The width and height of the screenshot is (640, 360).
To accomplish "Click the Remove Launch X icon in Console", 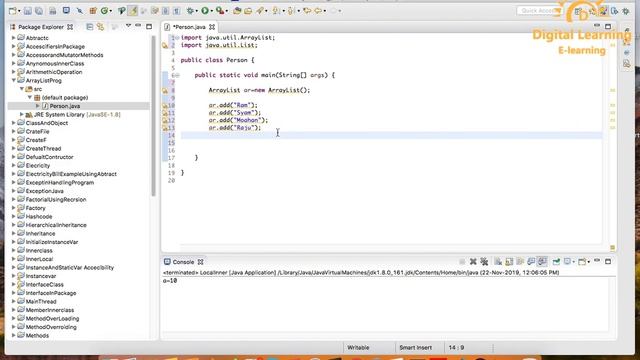I will coord(473,262).
